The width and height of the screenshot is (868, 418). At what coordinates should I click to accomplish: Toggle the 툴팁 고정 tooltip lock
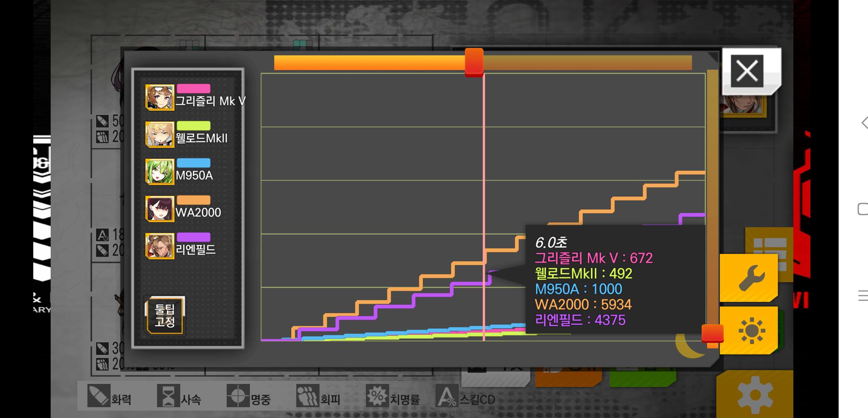click(x=165, y=315)
